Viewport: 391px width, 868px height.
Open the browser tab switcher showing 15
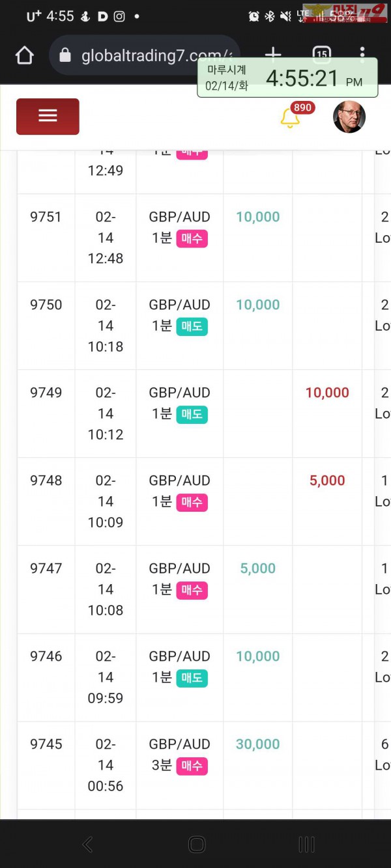321,55
